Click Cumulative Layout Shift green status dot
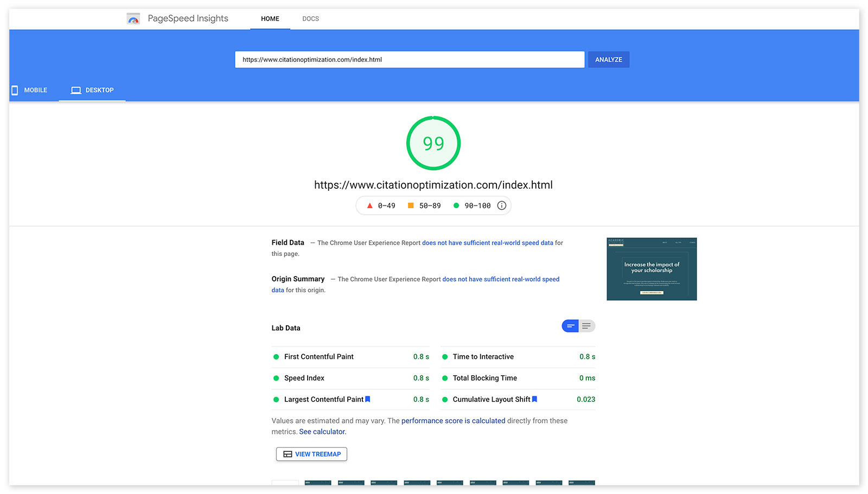 (x=445, y=400)
